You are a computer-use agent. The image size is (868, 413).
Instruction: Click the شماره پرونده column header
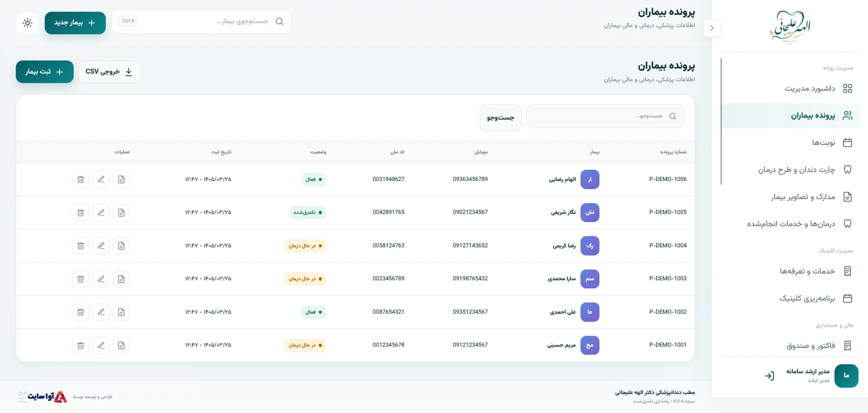click(673, 152)
